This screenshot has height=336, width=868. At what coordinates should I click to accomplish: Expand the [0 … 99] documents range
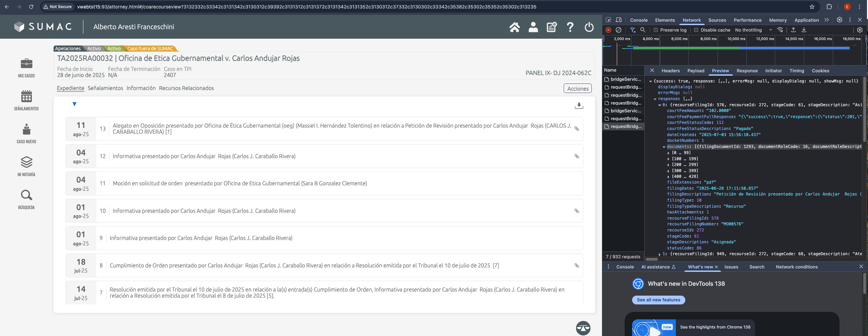tap(668, 153)
